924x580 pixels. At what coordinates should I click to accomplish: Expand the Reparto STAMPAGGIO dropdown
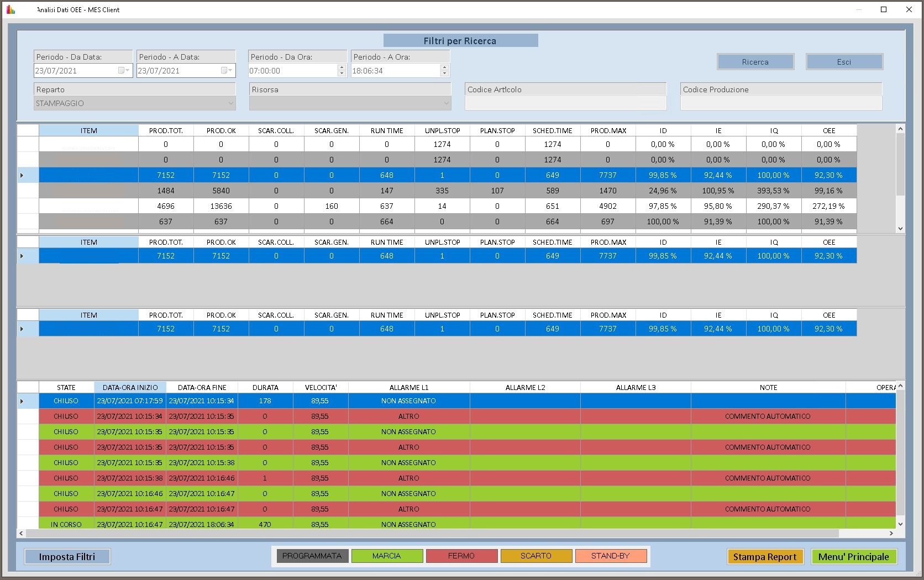231,103
